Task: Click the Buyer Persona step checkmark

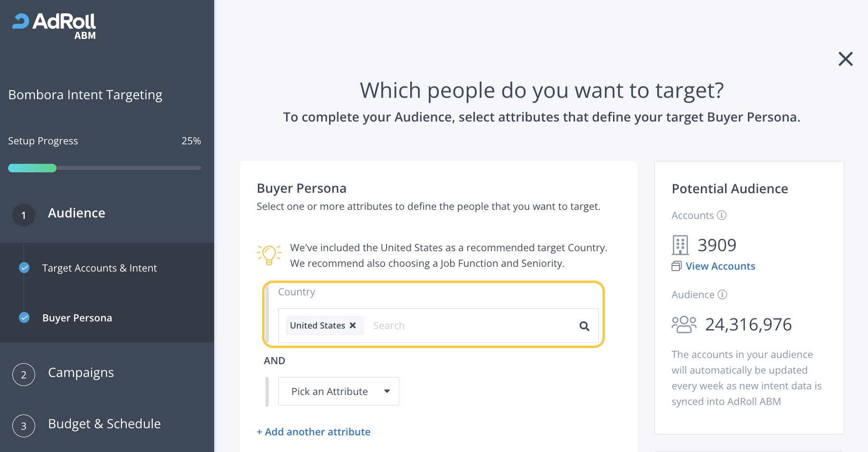Action: (x=24, y=317)
